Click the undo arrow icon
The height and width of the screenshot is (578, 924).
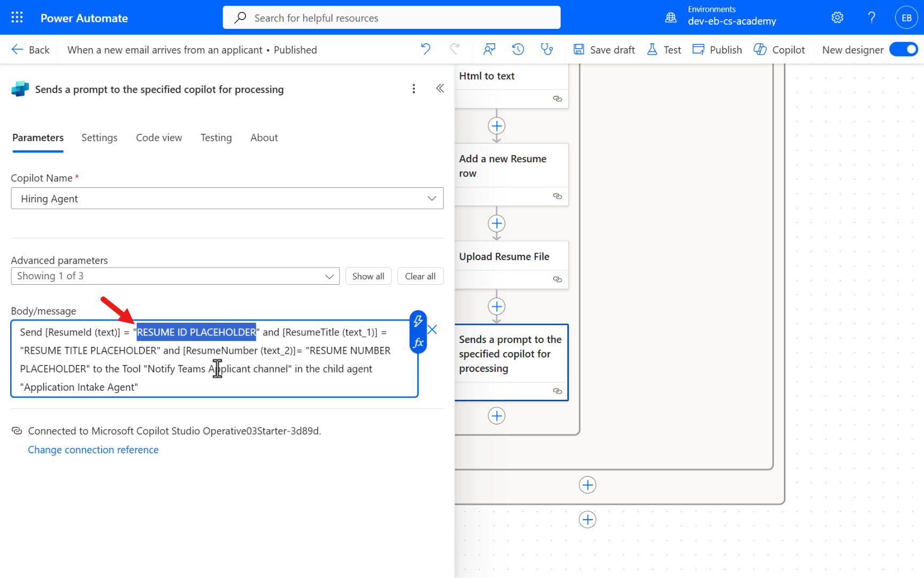[x=426, y=49]
